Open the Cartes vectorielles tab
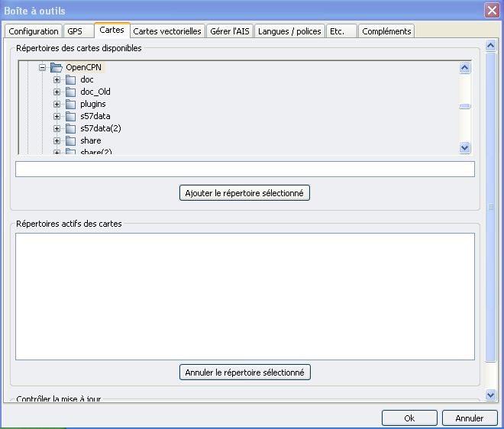 tap(167, 31)
